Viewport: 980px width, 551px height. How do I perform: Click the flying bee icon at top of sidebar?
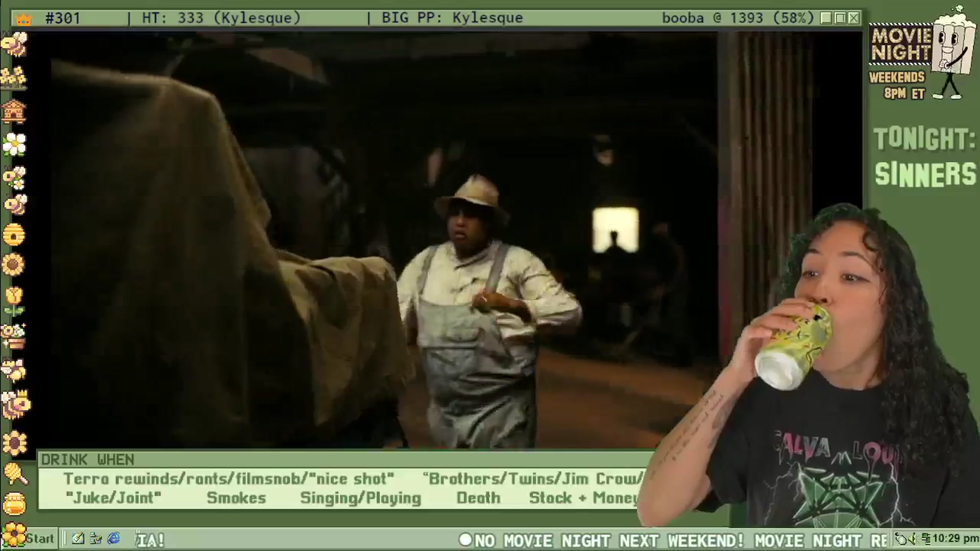pos(14,45)
